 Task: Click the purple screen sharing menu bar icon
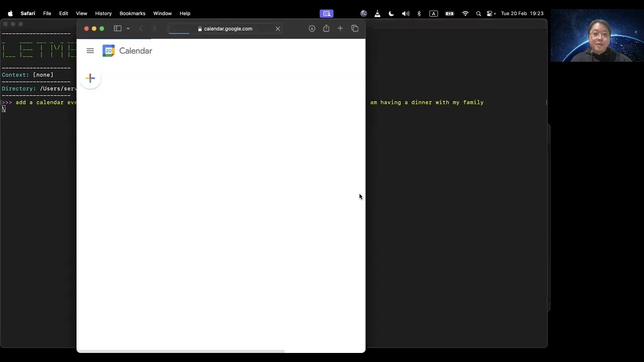click(327, 14)
